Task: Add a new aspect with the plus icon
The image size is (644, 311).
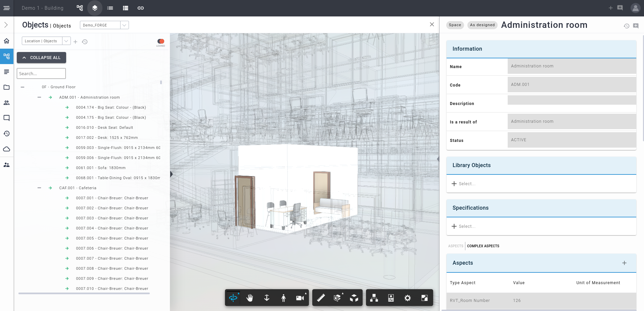Action: click(x=624, y=263)
